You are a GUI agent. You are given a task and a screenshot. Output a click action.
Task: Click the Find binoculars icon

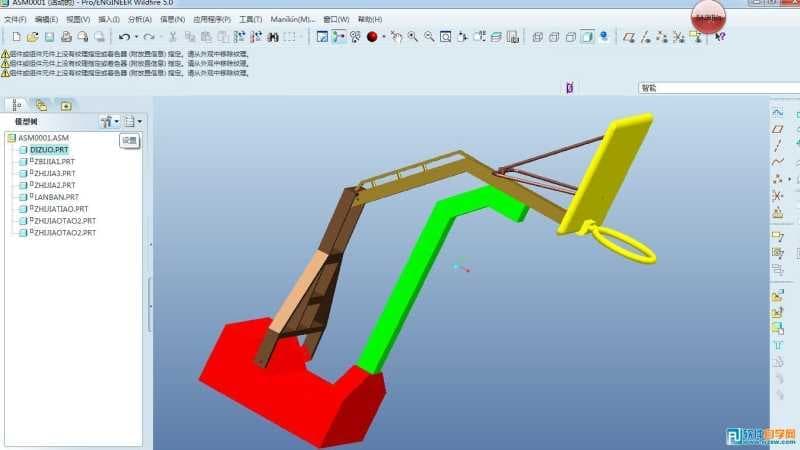coord(273,37)
